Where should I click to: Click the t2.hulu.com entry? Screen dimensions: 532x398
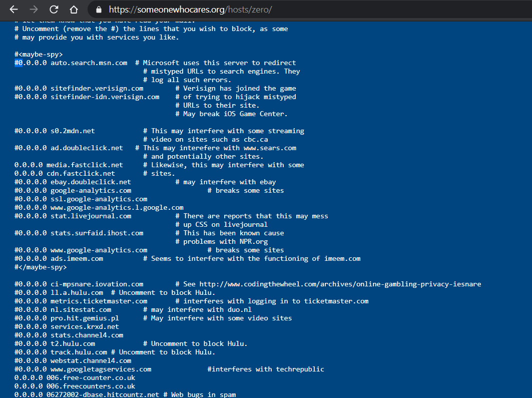coord(73,343)
